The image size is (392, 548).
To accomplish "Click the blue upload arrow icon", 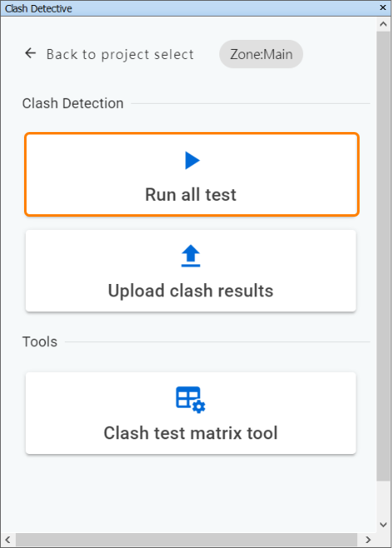I will point(190,256).
